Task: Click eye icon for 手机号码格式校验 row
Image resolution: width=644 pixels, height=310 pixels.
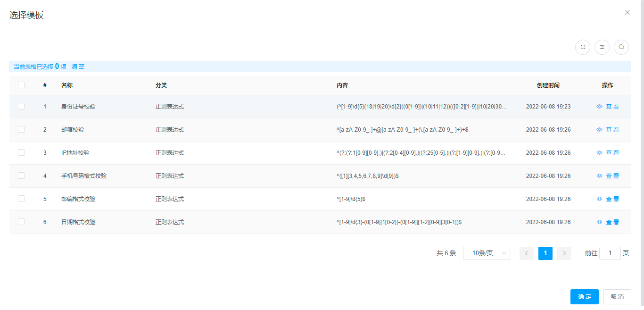Action: pos(600,176)
